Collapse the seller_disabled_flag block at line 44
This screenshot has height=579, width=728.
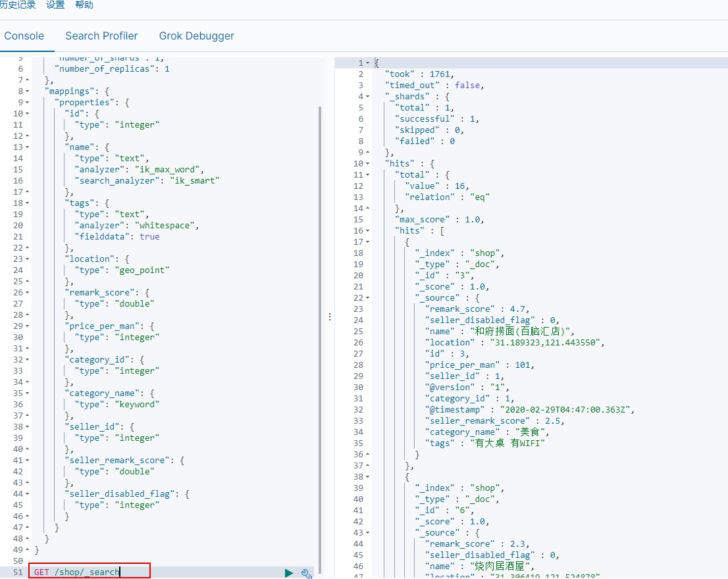coord(28,494)
